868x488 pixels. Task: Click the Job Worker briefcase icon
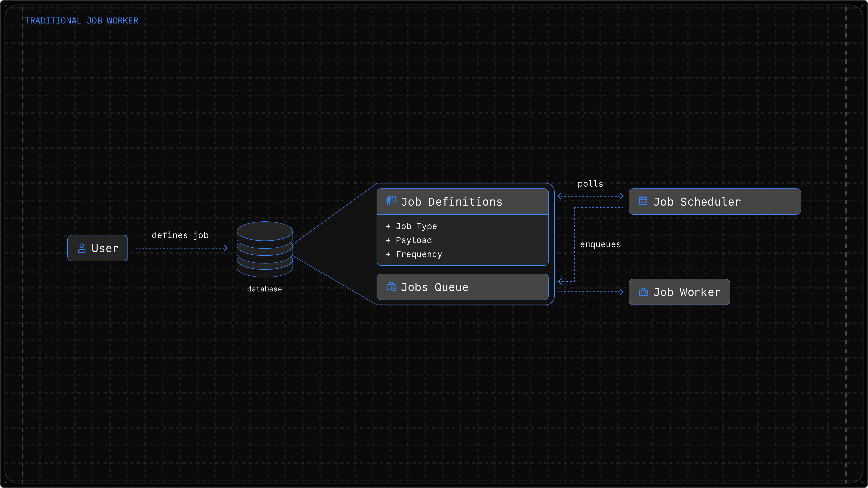[643, 292]
